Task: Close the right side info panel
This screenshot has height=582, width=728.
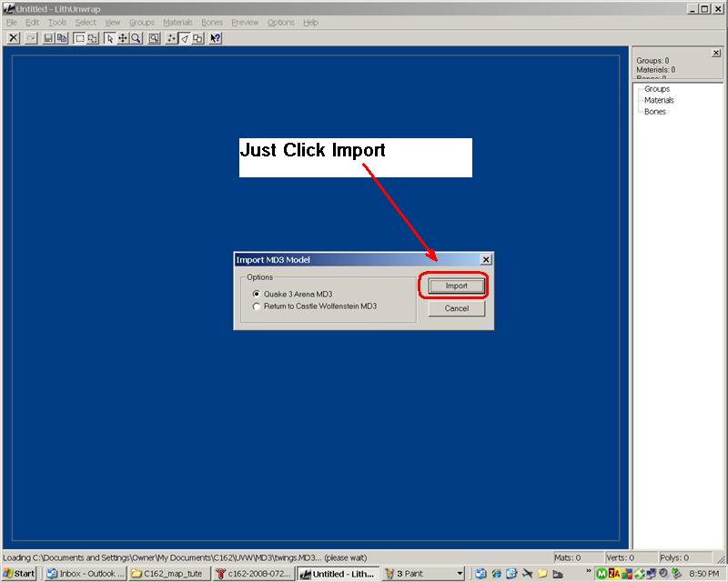Action: point(716,53)
